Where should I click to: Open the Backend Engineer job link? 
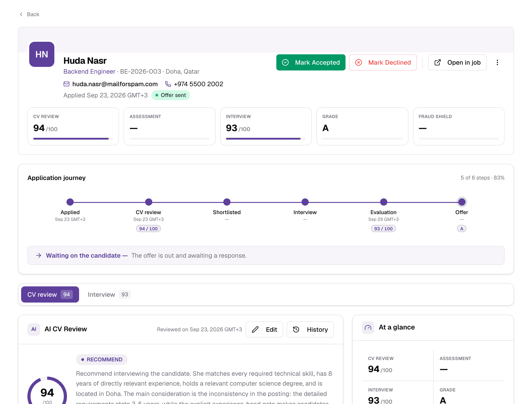89,71
